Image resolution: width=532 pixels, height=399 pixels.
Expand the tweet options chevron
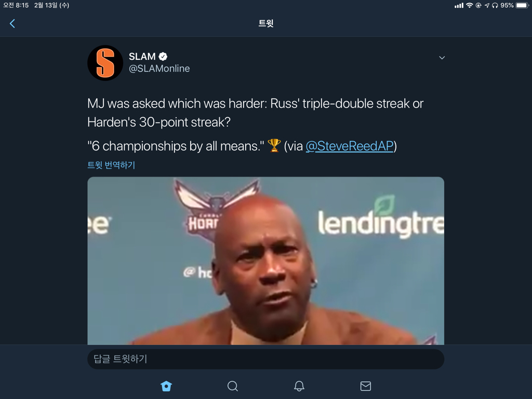[x=442, y=58]
